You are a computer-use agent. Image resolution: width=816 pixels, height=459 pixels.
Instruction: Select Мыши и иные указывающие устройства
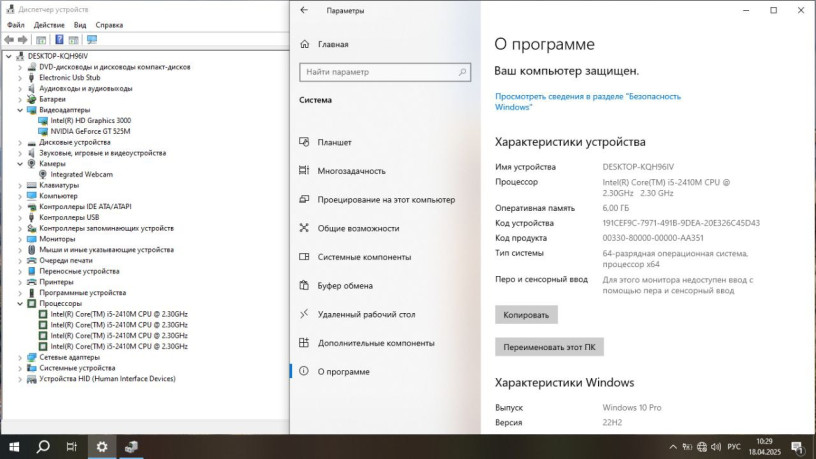pyautogui.click(x=106, y=250)
